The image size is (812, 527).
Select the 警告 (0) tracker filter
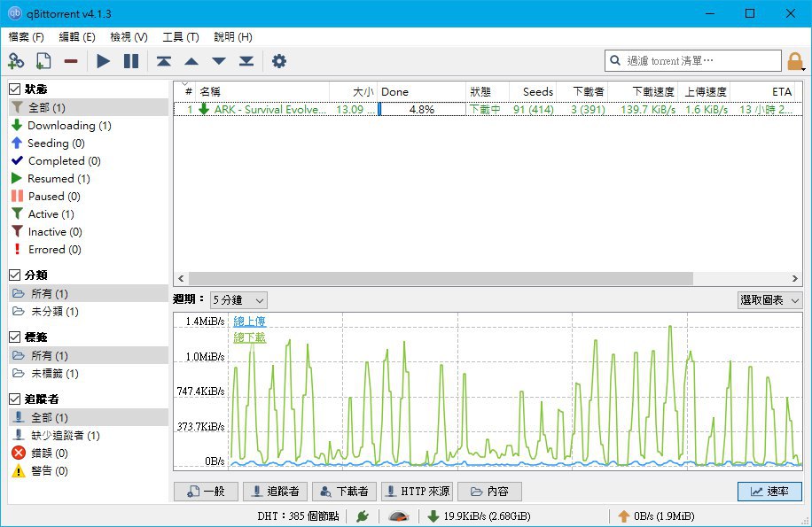point(89,470)
